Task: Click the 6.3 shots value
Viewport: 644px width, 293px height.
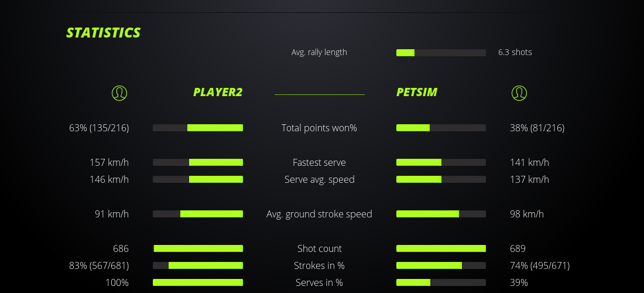Action: tap(515, 52)
